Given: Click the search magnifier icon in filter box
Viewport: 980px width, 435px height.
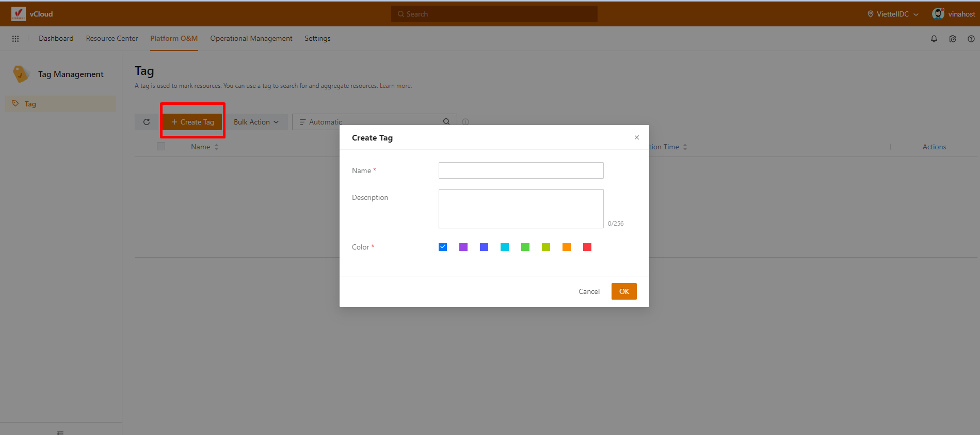Looking at the screenshot, I should coord(446,121).
